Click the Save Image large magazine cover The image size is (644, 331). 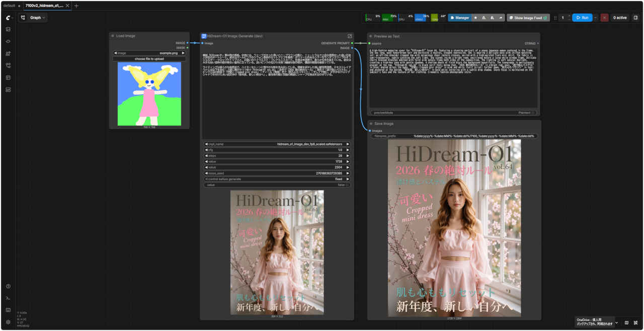(454, 228)
